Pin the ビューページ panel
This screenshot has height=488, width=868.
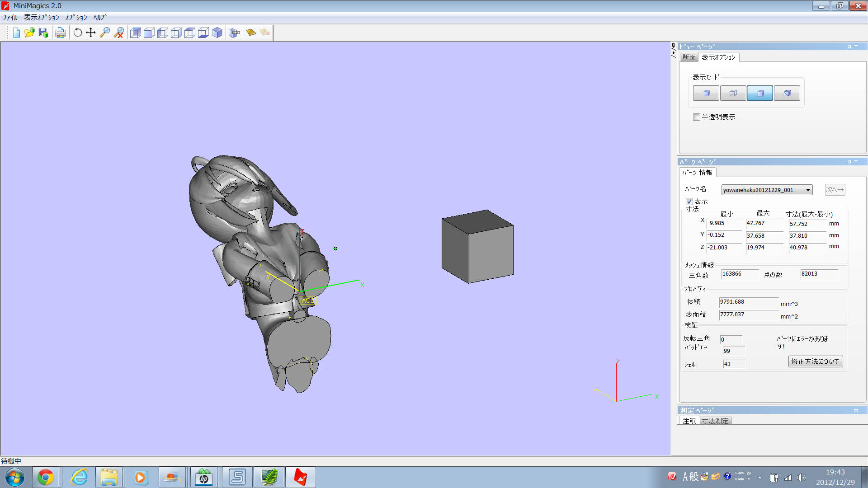pyautogui.click(x=849, y=47)
